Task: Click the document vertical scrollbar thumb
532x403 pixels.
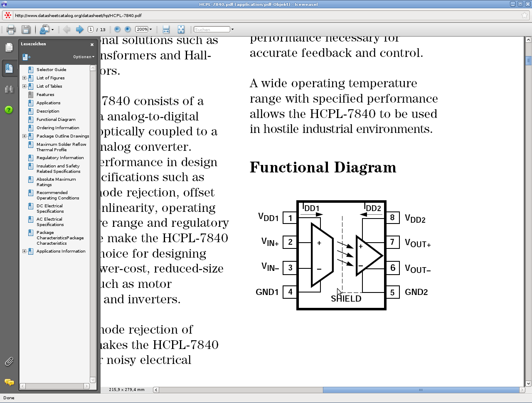Action: point(528,61)
